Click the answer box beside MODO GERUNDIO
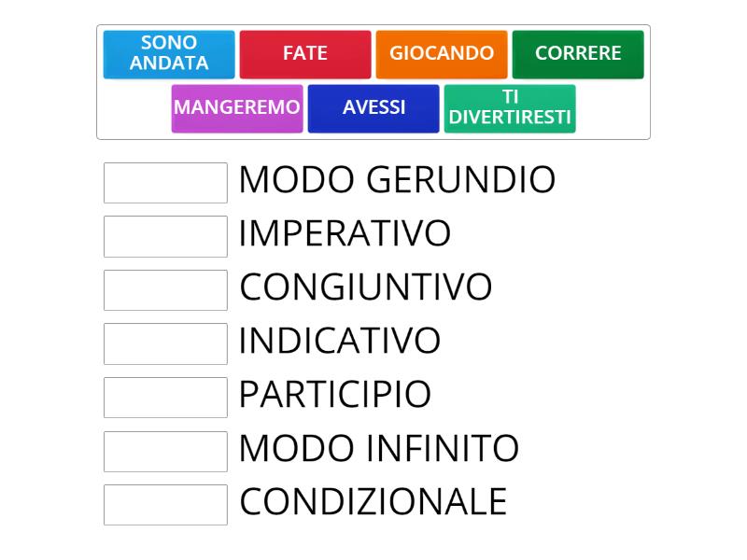747x560 pixels. click(x=165, y=183)
